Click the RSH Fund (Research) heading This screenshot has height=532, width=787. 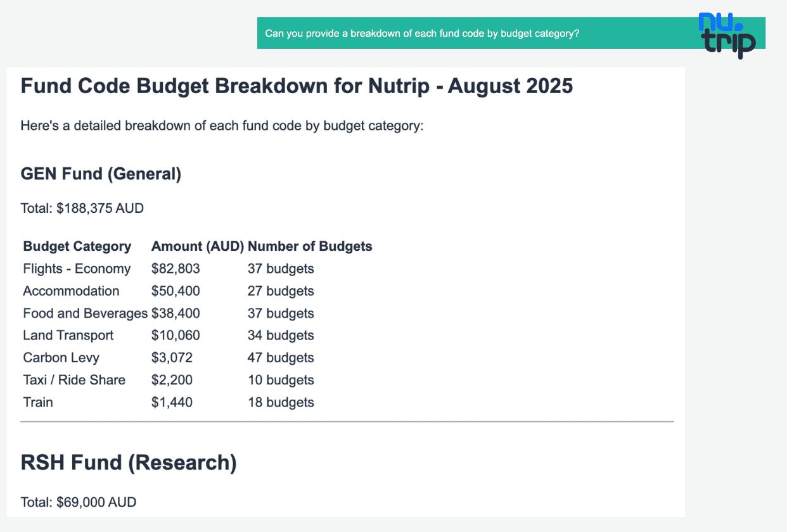click(x=129, y=463)
